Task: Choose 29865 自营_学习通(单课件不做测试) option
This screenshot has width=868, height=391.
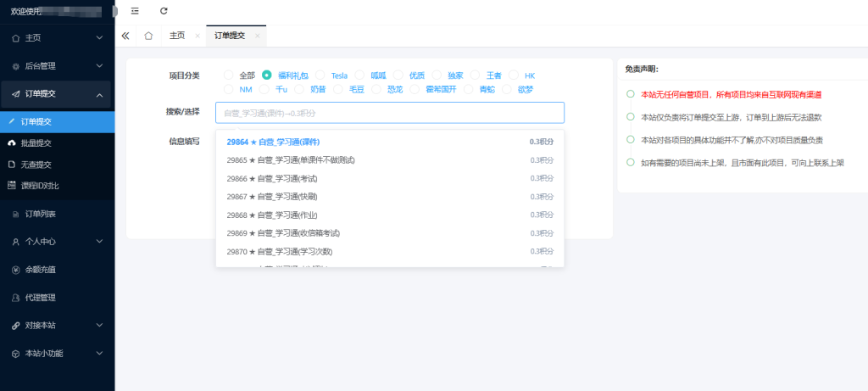Action: point(390,160)
